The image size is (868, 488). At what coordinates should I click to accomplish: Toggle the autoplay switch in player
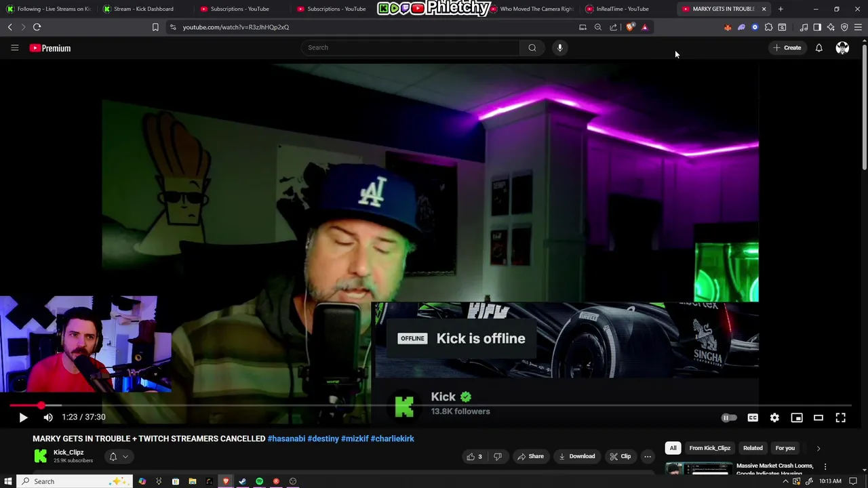click(x=729, y=418)
